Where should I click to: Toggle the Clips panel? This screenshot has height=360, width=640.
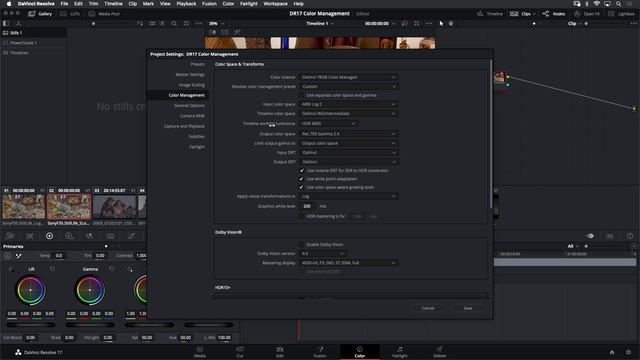click(522, 13)
